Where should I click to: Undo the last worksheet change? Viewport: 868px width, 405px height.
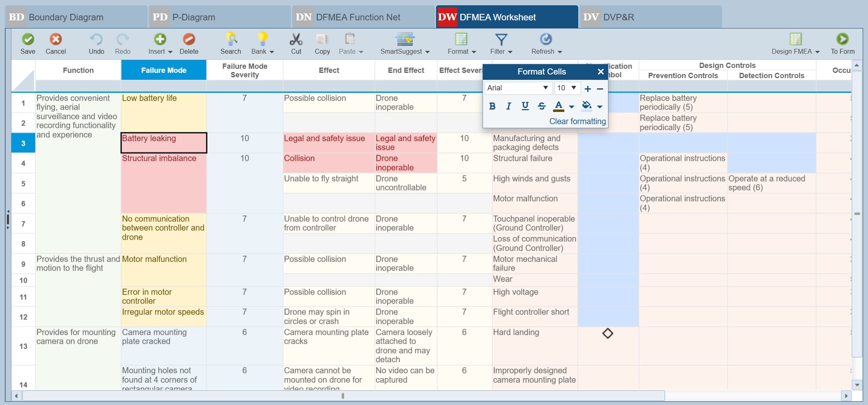tap(96, 43)
